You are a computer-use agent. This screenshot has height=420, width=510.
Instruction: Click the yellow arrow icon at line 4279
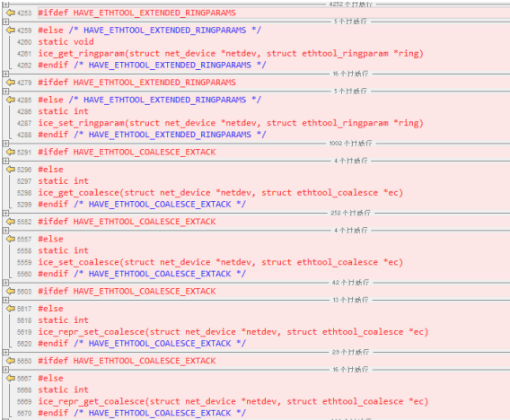click(11, 83)
